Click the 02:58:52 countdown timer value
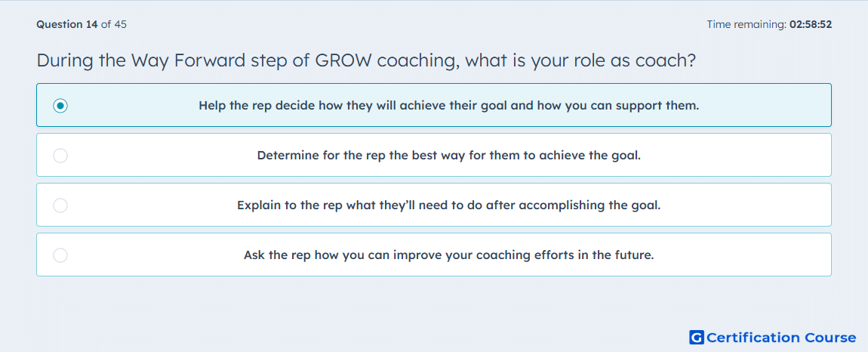The width and height of the screenshot is (868, 352). point(811,24)
